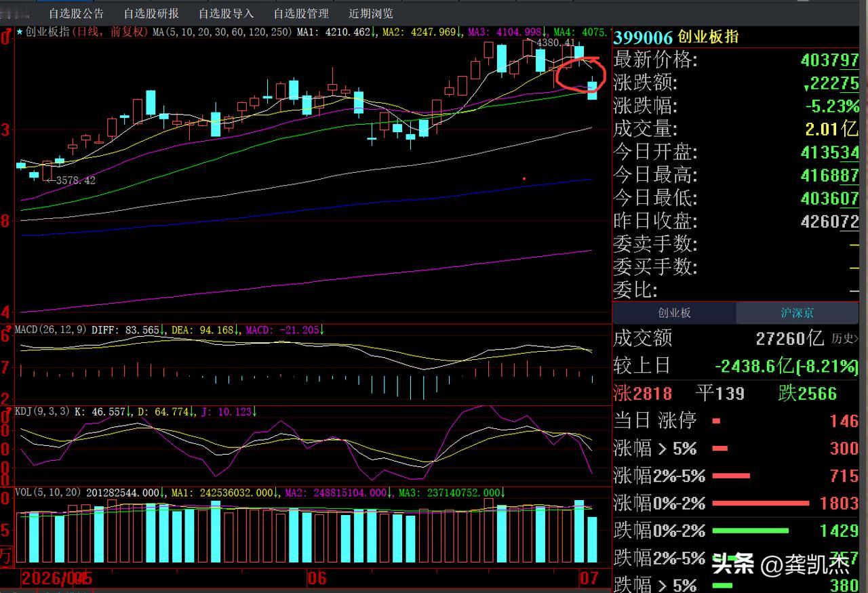The height and width of the screenshot is (593, 868).
Task: Open 自选股管理 menu item
Action: (x=301, y=14)
